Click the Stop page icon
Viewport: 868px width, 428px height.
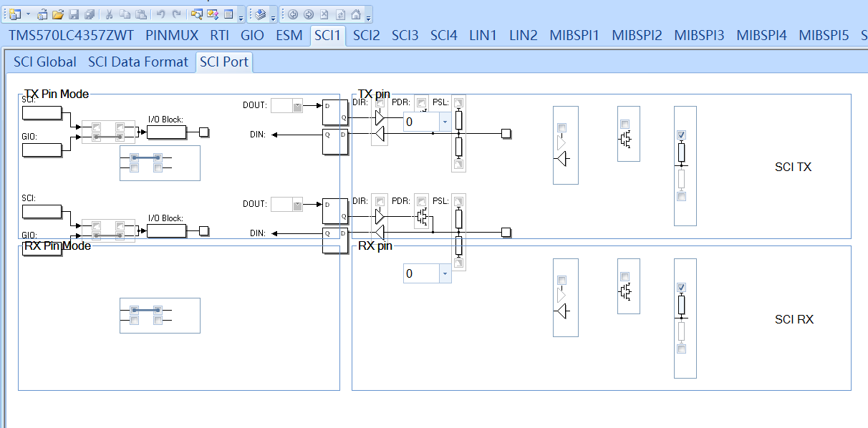[x=324, y=14]
